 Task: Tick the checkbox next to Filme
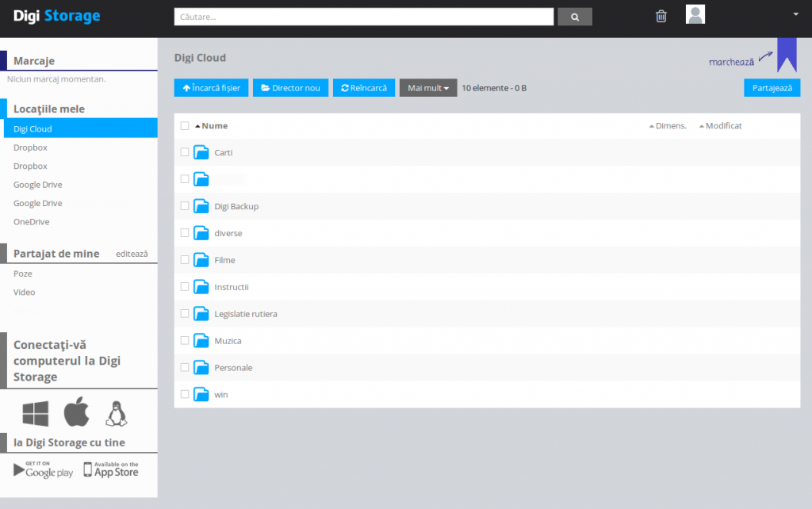click(185, 260)
